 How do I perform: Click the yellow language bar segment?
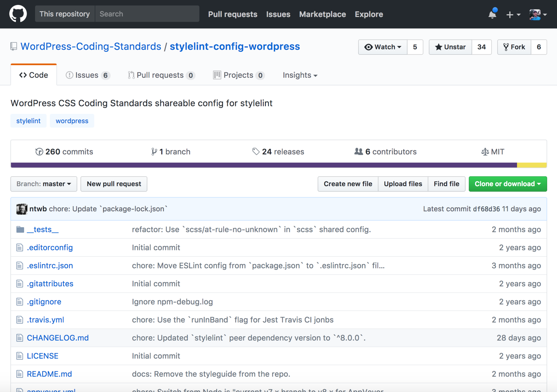point(532,165)
